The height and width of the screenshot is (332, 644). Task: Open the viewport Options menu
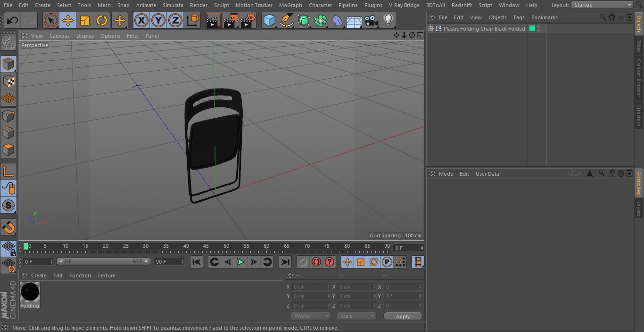[110, 36]
